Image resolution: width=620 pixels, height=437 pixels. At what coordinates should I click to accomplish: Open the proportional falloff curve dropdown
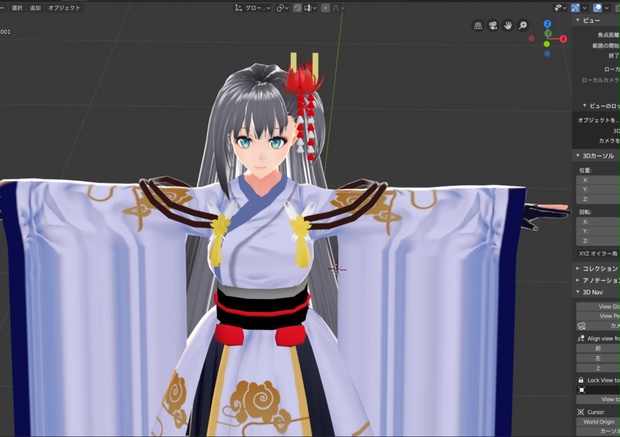(338, 8)
